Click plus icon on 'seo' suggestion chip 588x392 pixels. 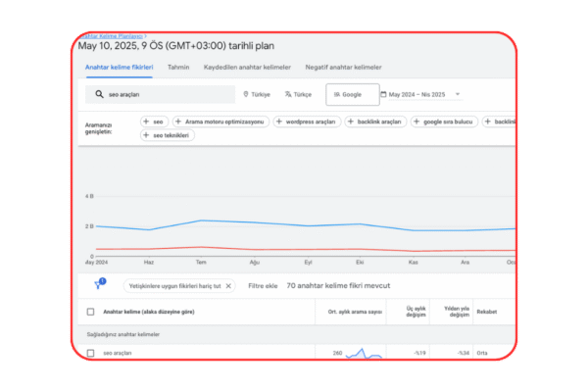[147, 122]
